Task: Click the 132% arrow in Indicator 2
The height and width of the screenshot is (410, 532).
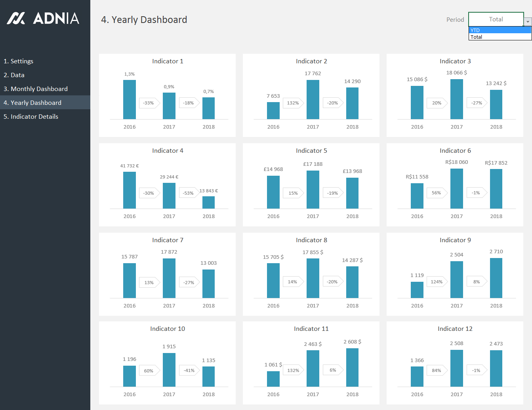Action: click(293, 103)
